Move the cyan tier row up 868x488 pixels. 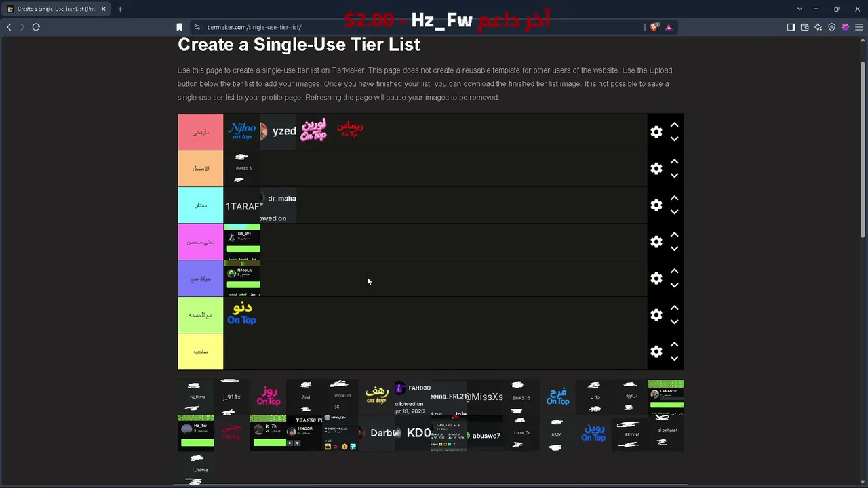(674, 198)
